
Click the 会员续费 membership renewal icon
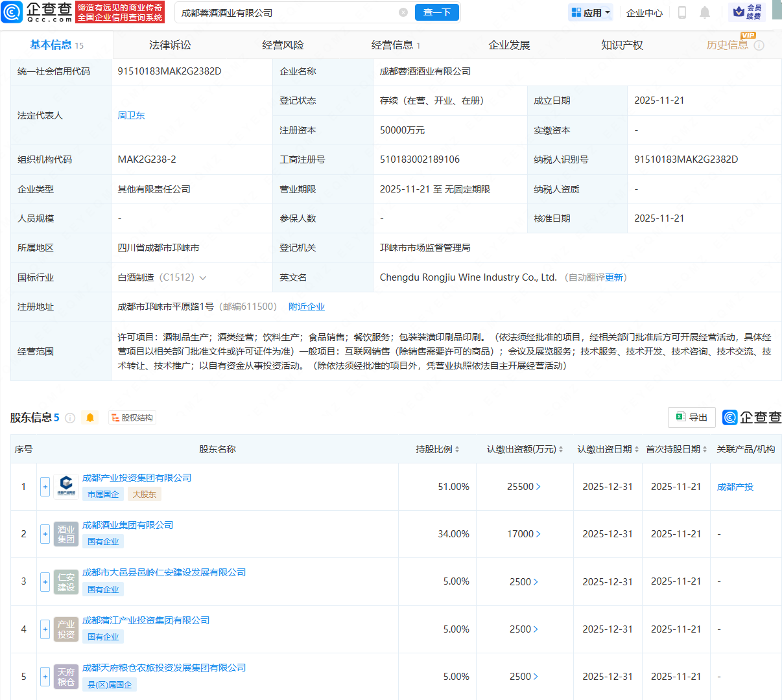(747, 12)
